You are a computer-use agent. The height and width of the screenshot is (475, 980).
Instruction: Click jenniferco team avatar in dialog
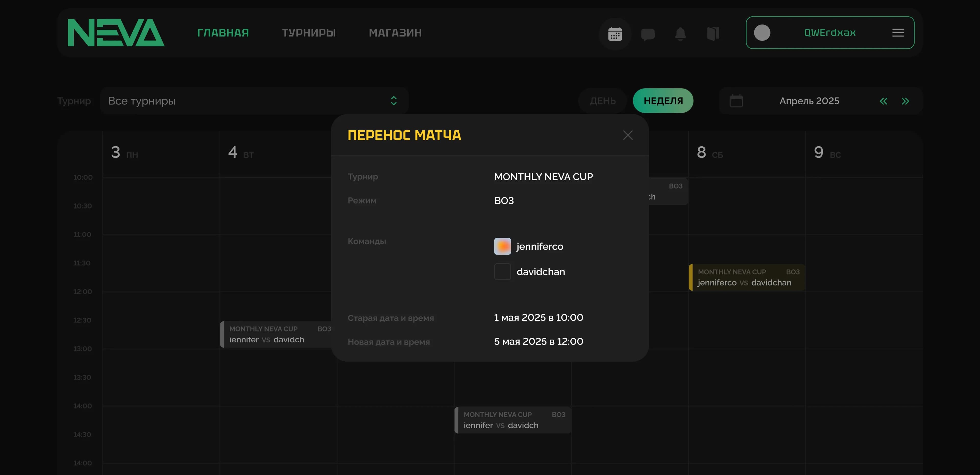click(x=502, y=246)
